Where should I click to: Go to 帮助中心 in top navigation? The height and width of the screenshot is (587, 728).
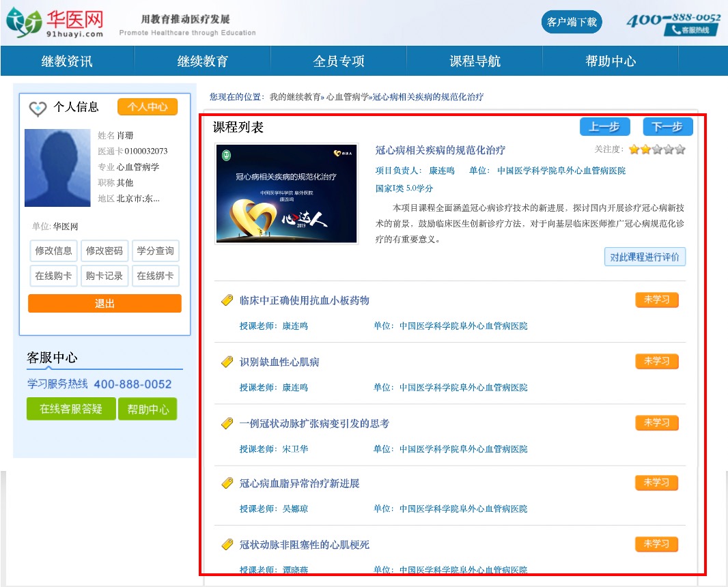pos(611,61)
